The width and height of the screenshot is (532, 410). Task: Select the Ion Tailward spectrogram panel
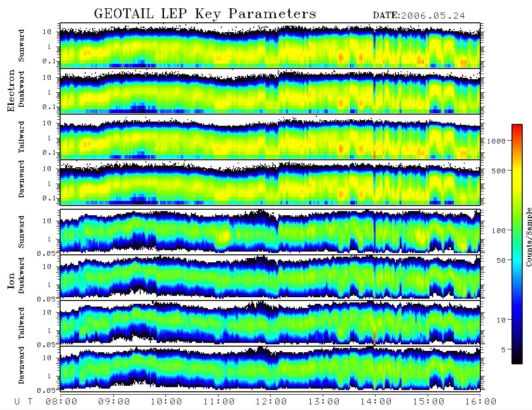[270, 322]
